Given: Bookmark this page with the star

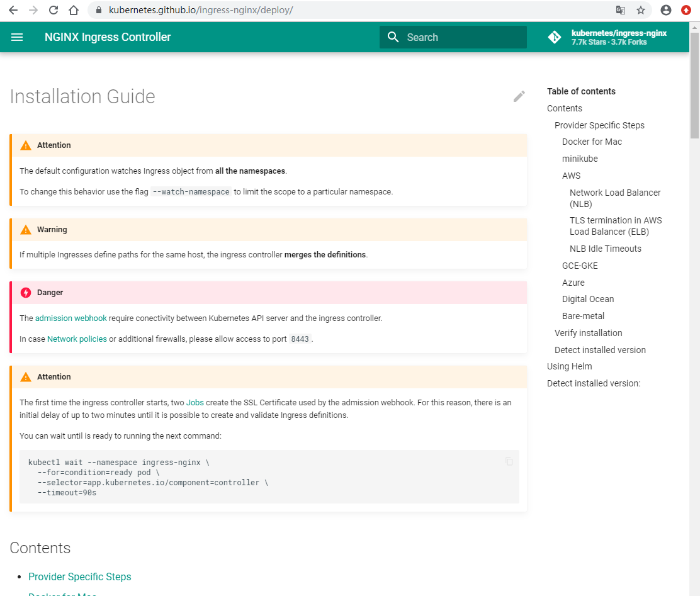Looking at the screenshot, I should coord(641,10).
